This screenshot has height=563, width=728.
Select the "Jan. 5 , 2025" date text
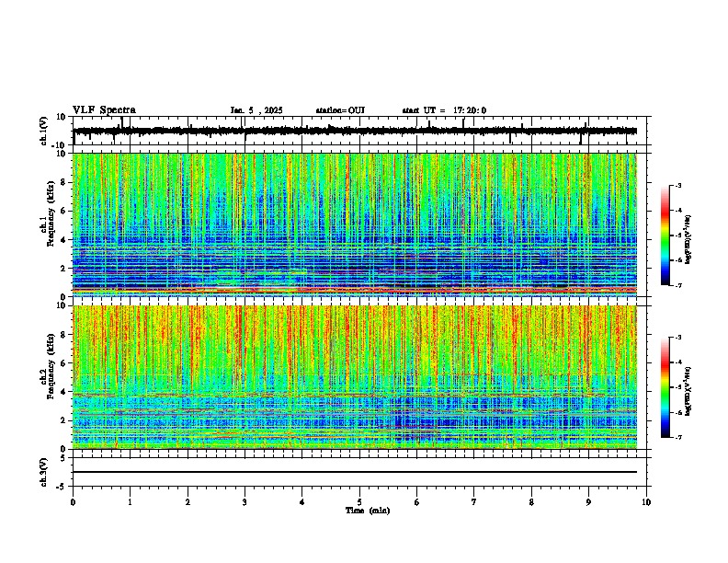coord(256,110)
